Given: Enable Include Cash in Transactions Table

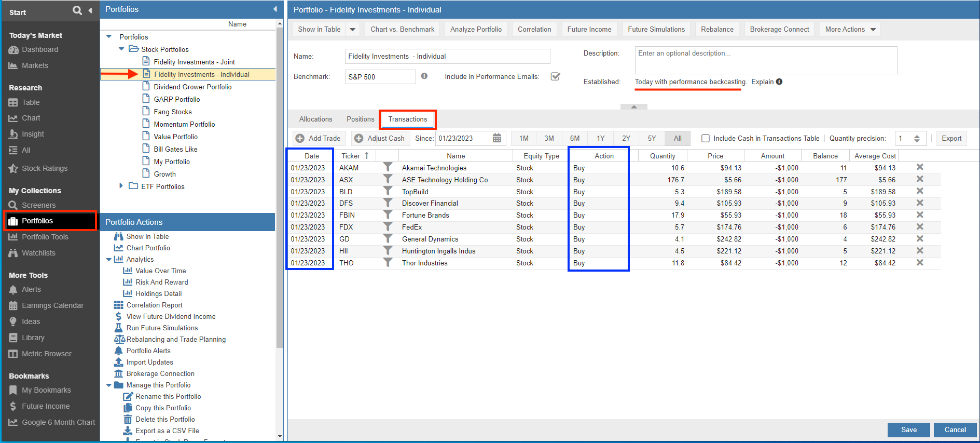Looking at the screenshot, I should coord(706,138).
